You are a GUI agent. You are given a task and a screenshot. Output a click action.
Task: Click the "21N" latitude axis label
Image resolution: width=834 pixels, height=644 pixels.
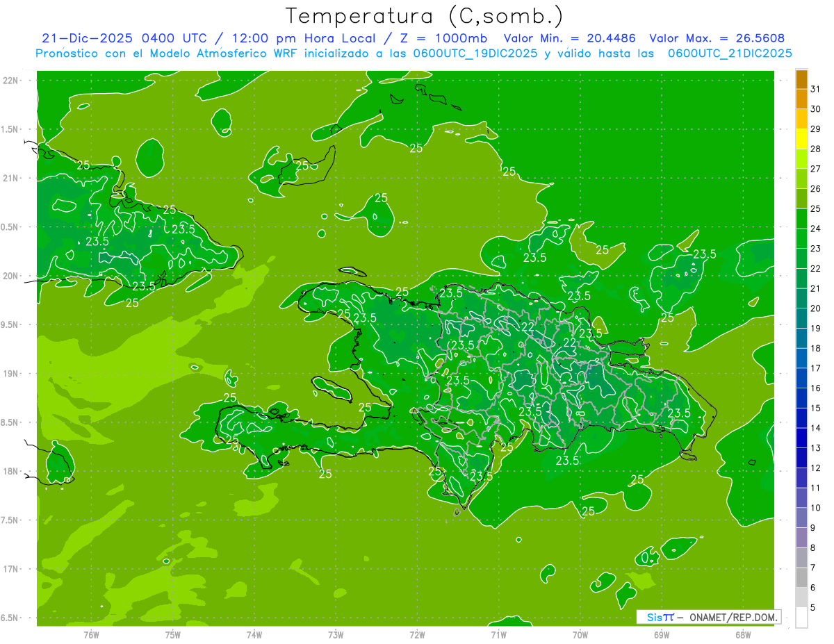click(10, 178)
